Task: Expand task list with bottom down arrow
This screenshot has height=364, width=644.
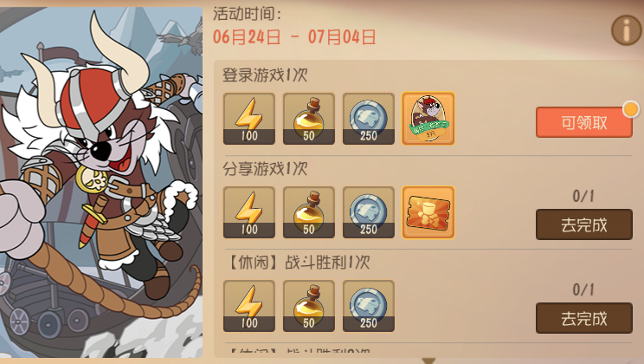Action: coord(428,361)
